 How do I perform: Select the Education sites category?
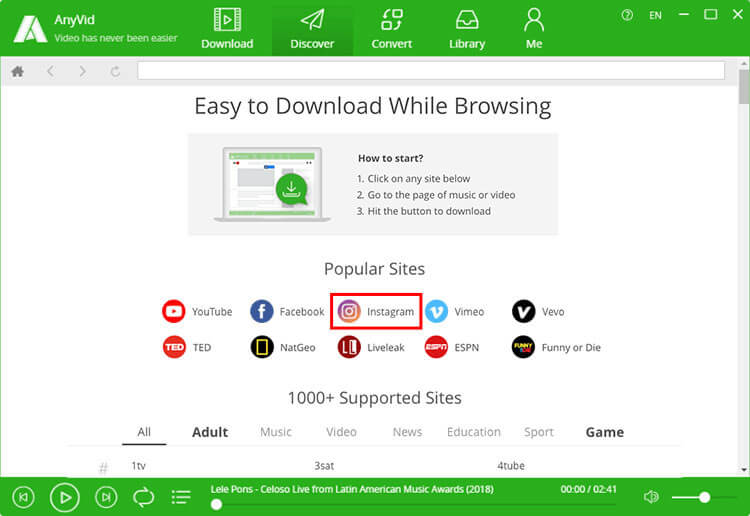pos(474,432)
